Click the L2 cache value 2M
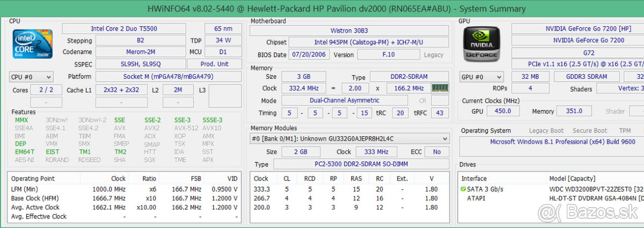Viewport: 644px width, 228px height. (x=178, y=90)
